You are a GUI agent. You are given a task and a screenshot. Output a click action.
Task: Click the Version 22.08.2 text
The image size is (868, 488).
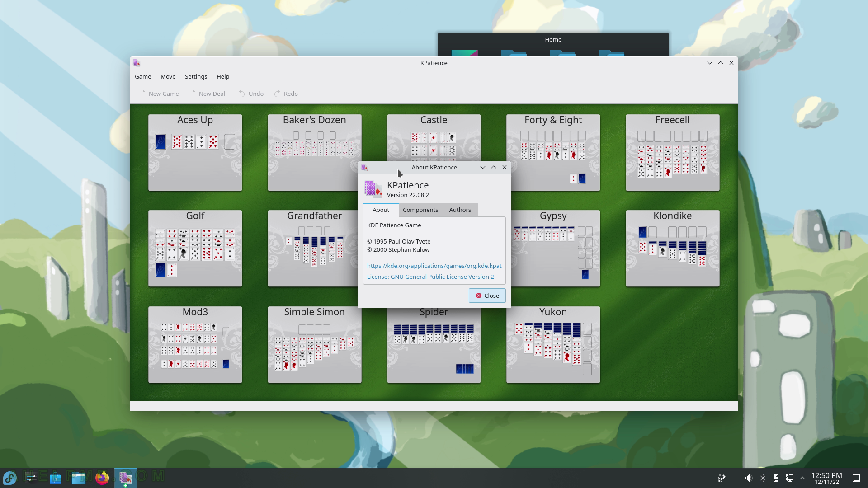408,195
